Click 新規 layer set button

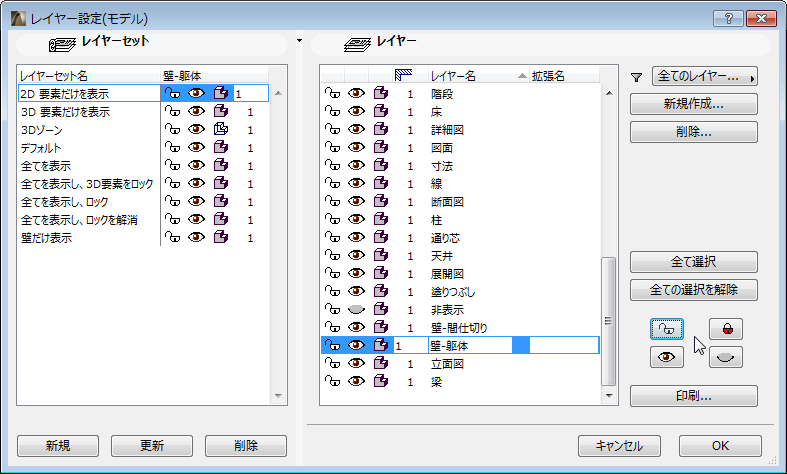coord(58,446)
